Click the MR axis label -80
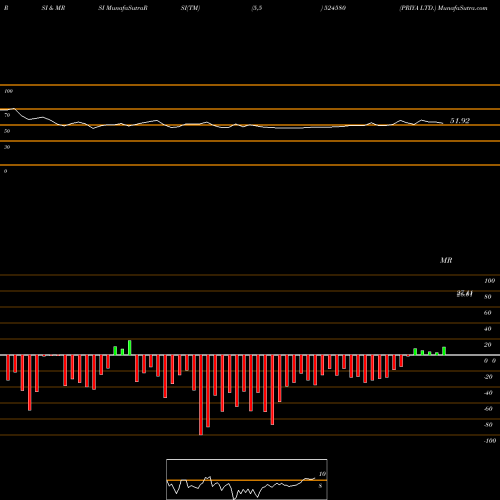The image size is (500, 500). coord(488,425)
